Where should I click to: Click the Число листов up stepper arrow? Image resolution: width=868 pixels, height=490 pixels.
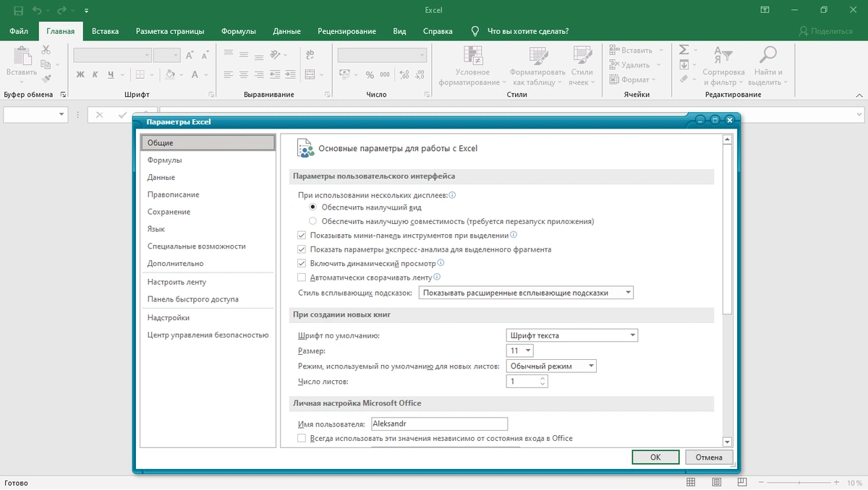[x=543, y=378]
